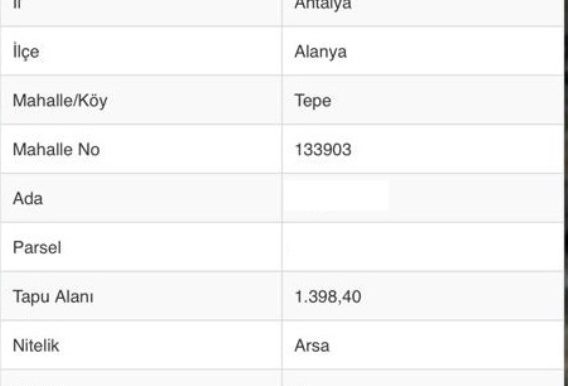Click the empty Parsel value cell
Viewport: 568px width, 386px height.
click(422, 247)
